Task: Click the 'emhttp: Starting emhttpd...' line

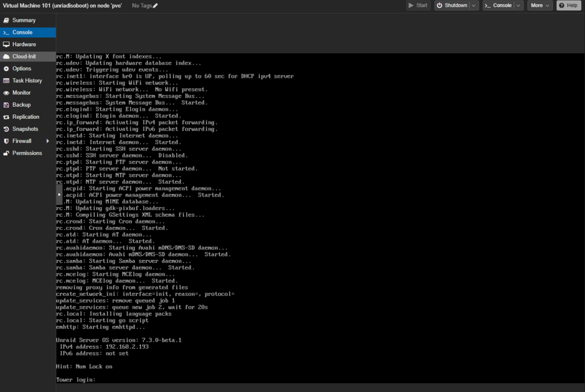Action: [x=101, y=327]
